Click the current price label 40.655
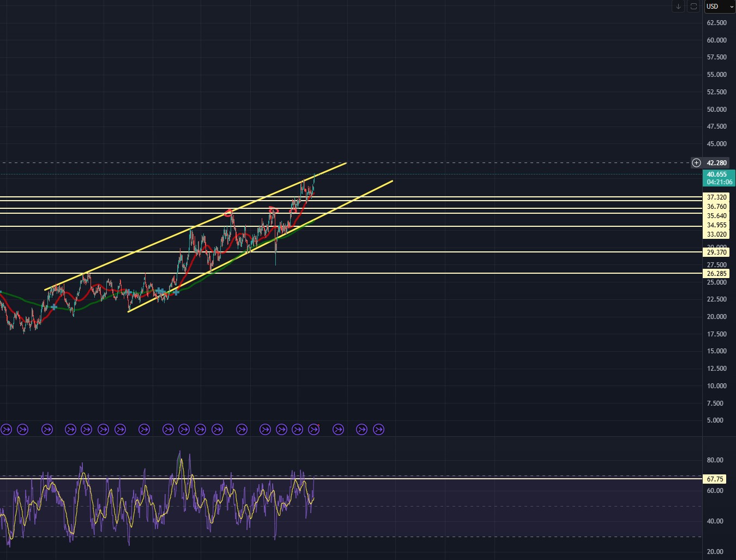This screenshot has height=560, width=736. point(719,174)
